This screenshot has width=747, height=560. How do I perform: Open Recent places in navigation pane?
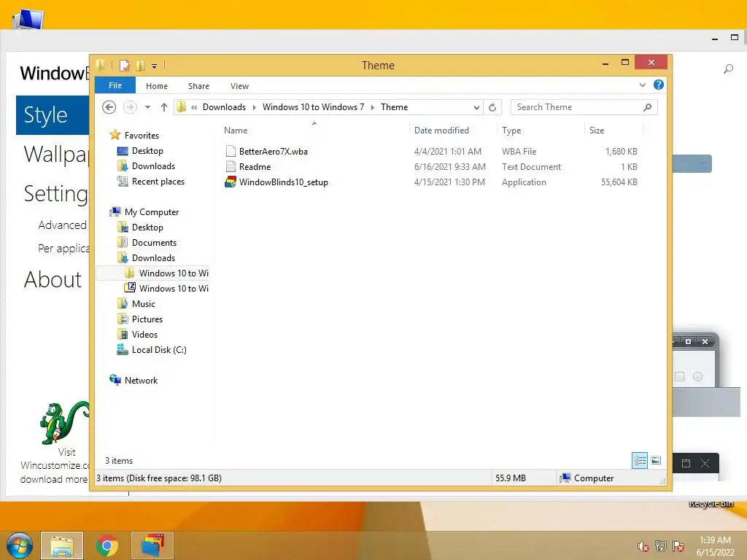click(x=158, y=182)
